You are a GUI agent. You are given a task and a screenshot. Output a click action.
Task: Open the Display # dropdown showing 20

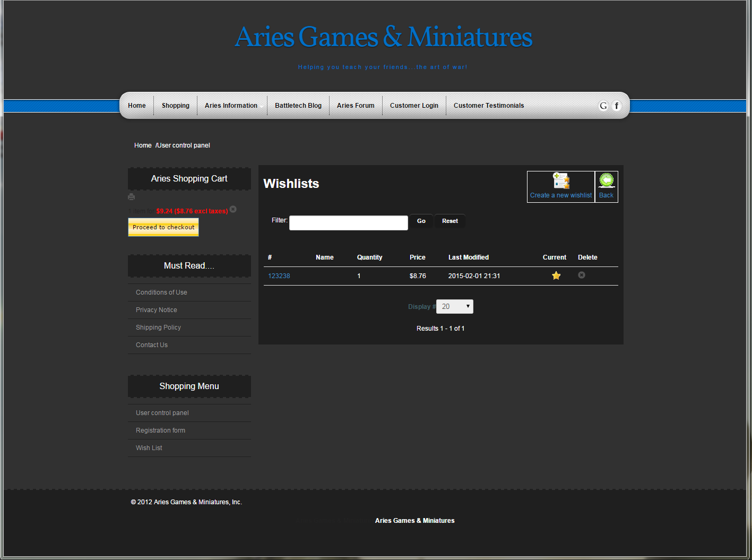coord(455,306)
